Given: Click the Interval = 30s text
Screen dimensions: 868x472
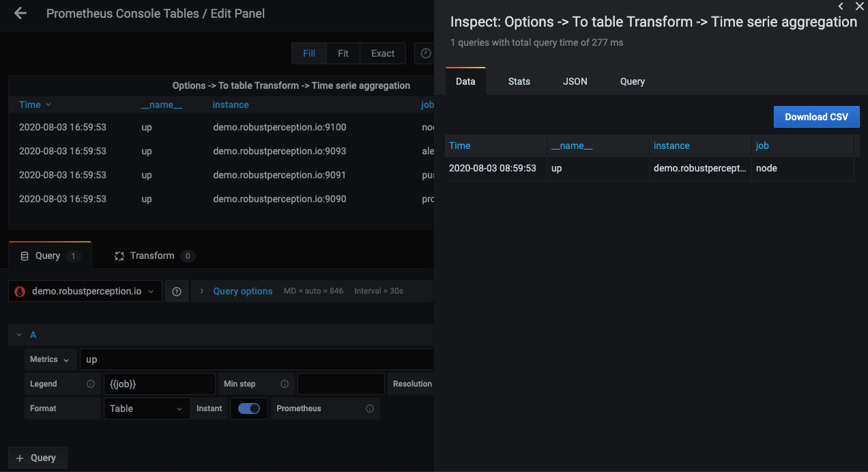Looking at the screenshot, I should (x=379, y=291).
